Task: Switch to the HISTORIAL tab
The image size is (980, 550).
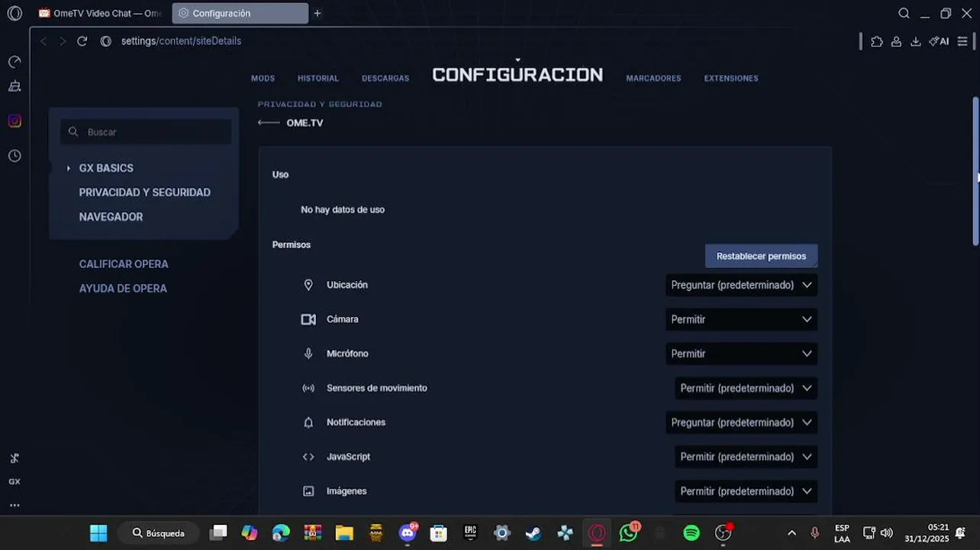Action: 318,79
